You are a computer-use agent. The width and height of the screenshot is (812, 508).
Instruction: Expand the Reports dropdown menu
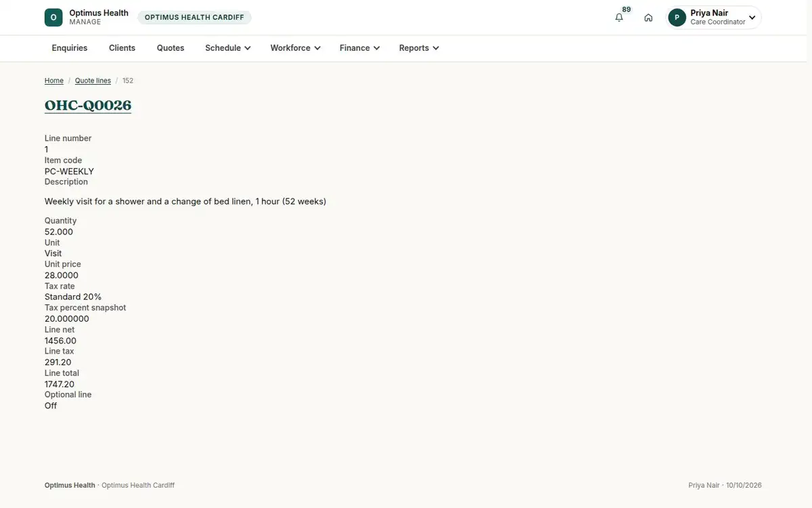click(x=420, y=48)
